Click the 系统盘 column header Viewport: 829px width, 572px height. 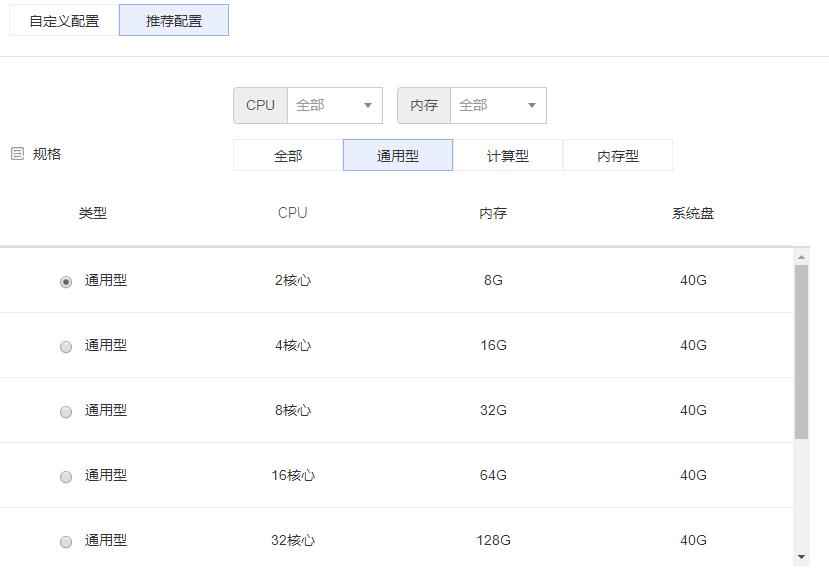pos(693,213)
